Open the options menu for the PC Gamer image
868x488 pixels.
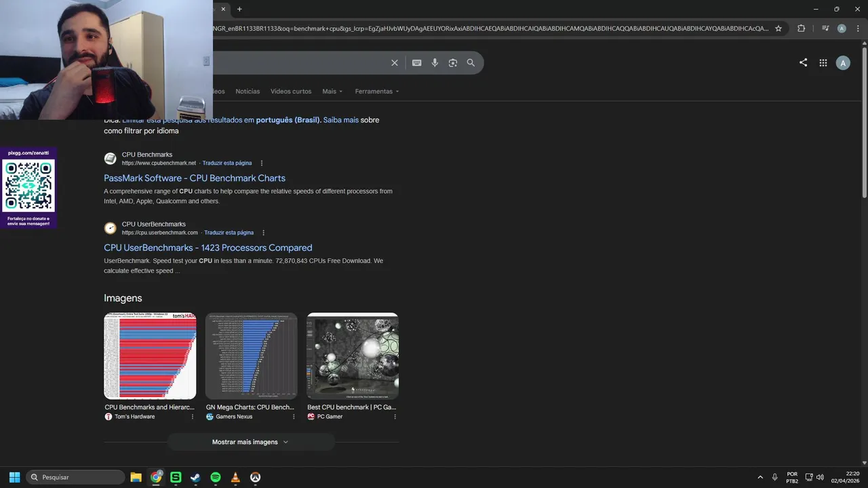(395, 417)
